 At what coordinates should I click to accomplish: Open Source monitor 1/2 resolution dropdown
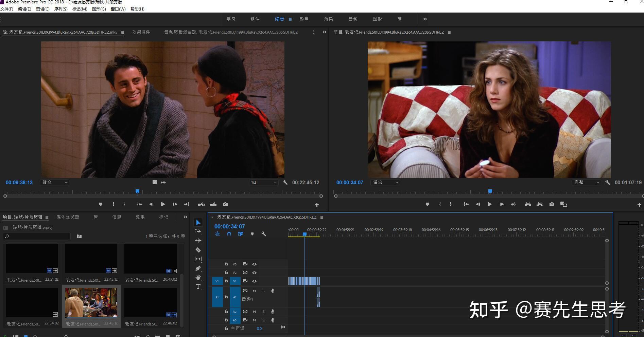264,182
